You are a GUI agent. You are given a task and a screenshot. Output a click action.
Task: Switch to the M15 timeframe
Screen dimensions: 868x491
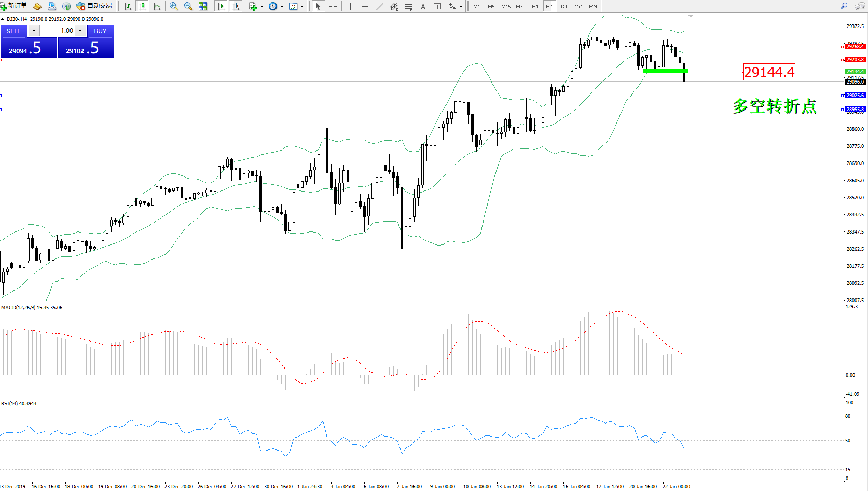pyautogui.click(x=505, y=6)
